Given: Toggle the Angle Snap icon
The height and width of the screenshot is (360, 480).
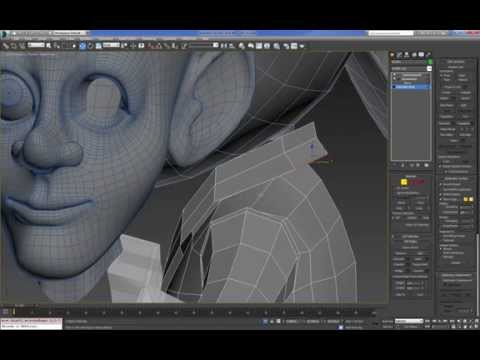Looking at the screenshot, I should tap(158, 46).
